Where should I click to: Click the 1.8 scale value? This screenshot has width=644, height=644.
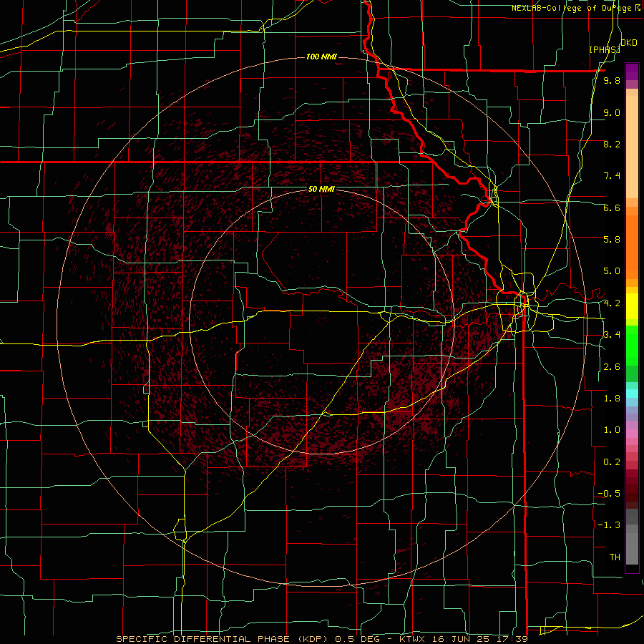pyautogui.click(x=612, y=399)
